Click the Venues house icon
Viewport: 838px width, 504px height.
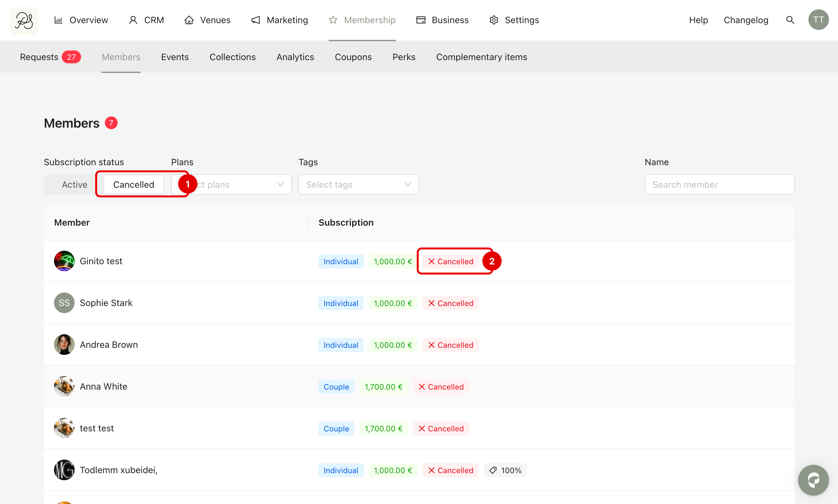pos(189,20)
